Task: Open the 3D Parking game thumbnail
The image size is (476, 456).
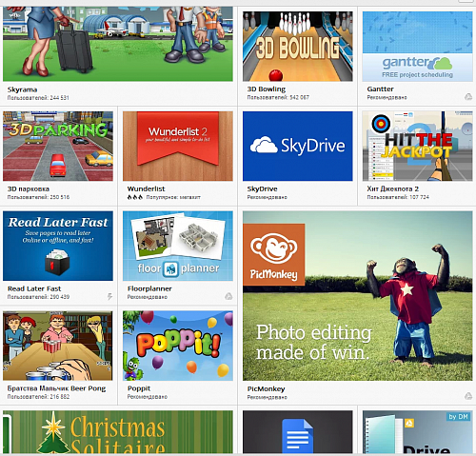Action: click(x=58, y=146)
